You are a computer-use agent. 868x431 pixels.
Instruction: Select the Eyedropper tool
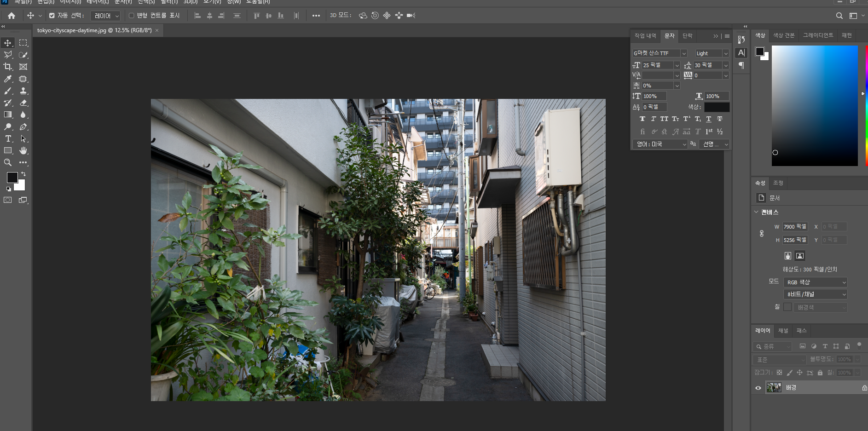(x=8, y=79)
